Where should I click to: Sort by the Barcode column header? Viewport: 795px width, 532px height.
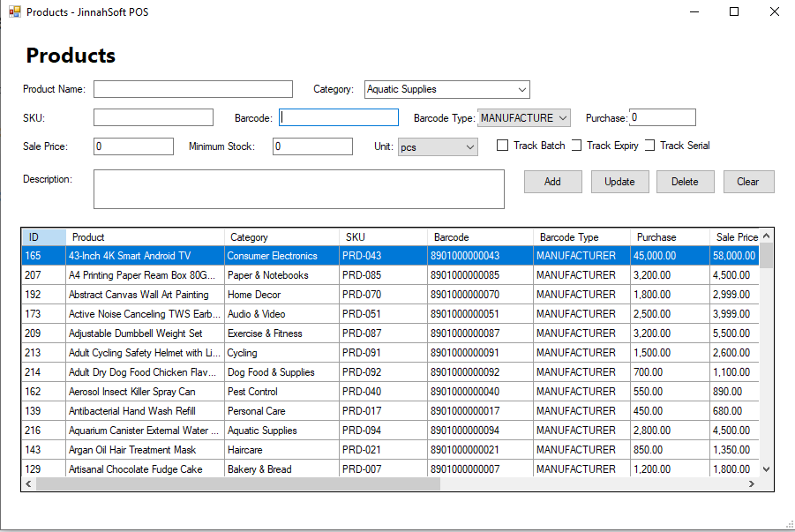click(x=480, y=237)
